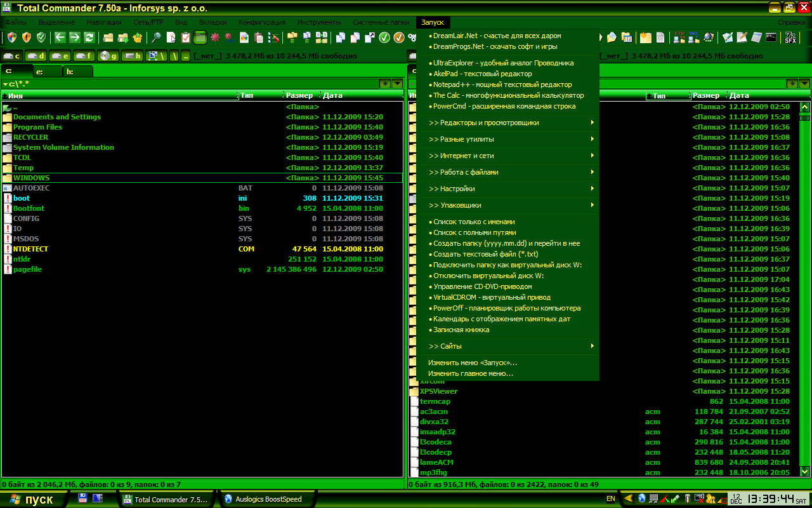Click the right panel vertical scrollbar down arrow
812x508 pixels.
click(805, 471)
